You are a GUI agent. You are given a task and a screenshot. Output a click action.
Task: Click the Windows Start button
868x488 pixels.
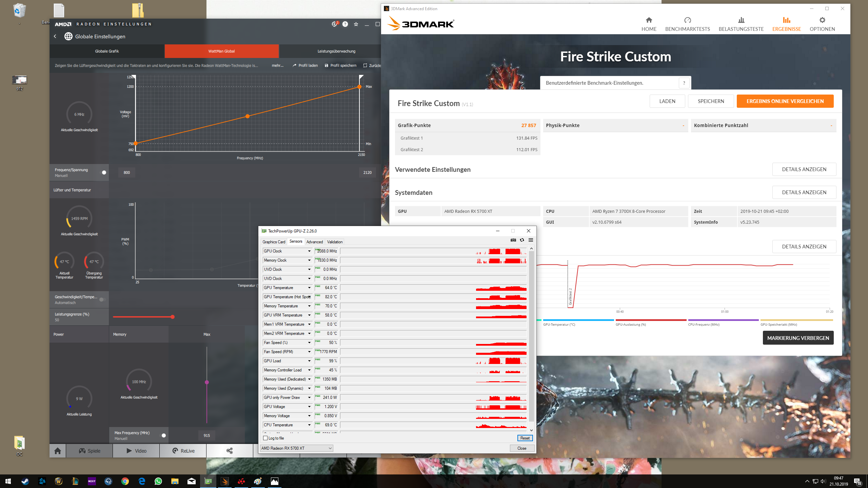pos(8,481)
